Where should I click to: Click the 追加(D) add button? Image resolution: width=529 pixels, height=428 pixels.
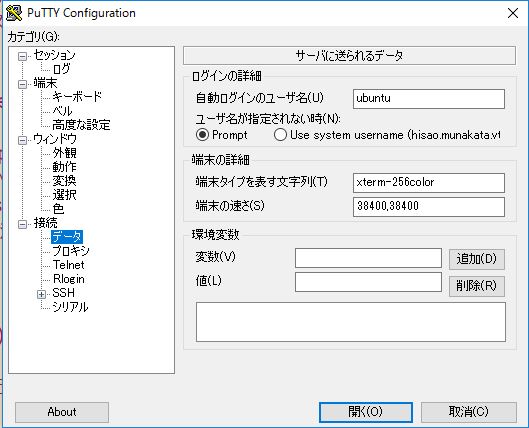point(477,259)
